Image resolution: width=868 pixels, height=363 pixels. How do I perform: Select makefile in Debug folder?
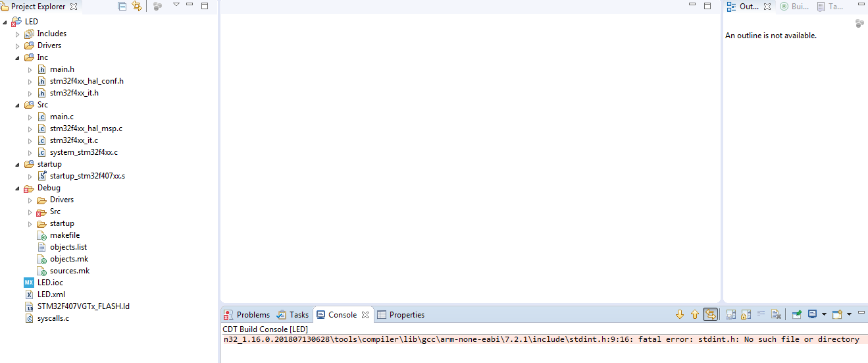tap(65, 235)
